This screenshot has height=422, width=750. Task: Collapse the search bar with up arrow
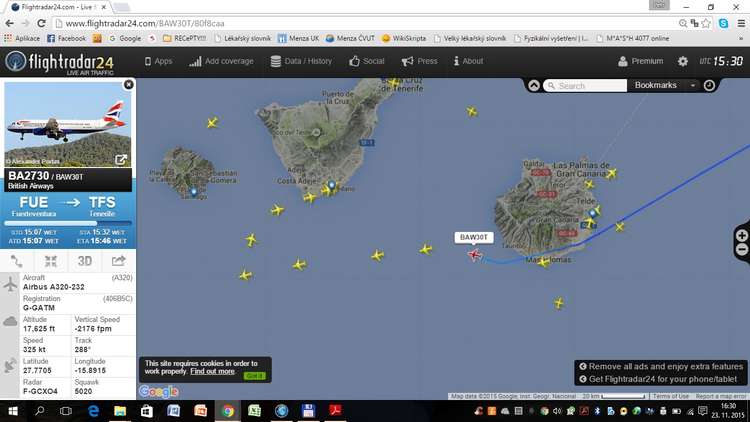pos(534,85)
